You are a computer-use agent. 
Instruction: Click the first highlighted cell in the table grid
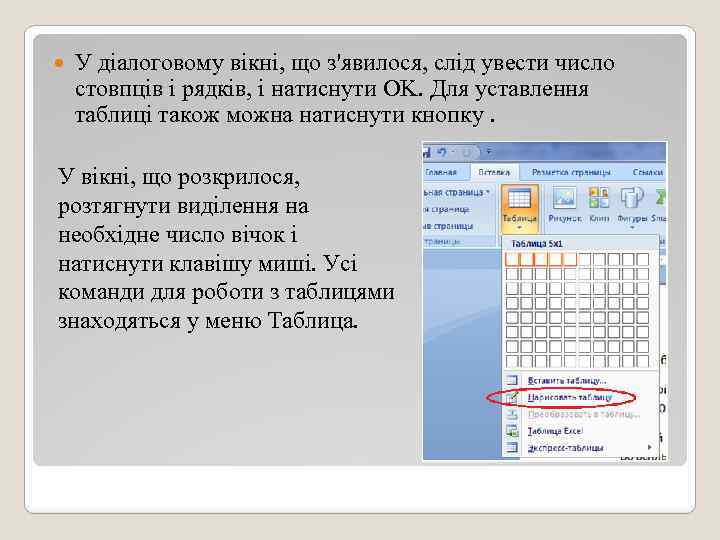click(512, 259)
